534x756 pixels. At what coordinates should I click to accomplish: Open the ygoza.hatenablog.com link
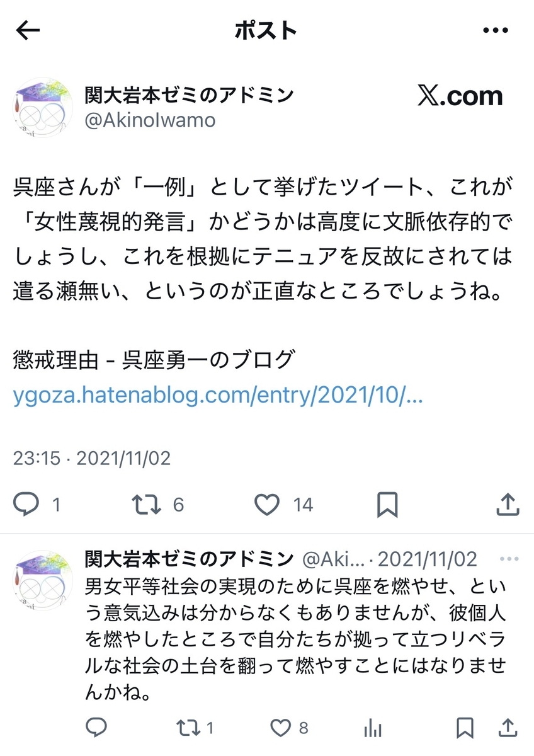point(218,398)
